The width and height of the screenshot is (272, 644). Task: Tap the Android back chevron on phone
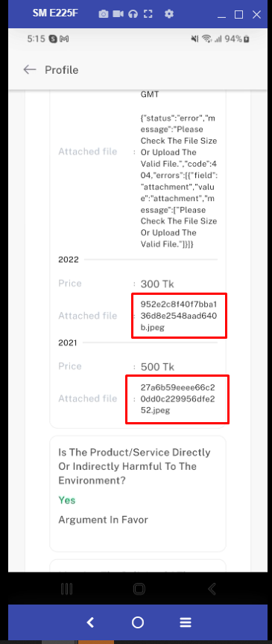tap(212, 589)
